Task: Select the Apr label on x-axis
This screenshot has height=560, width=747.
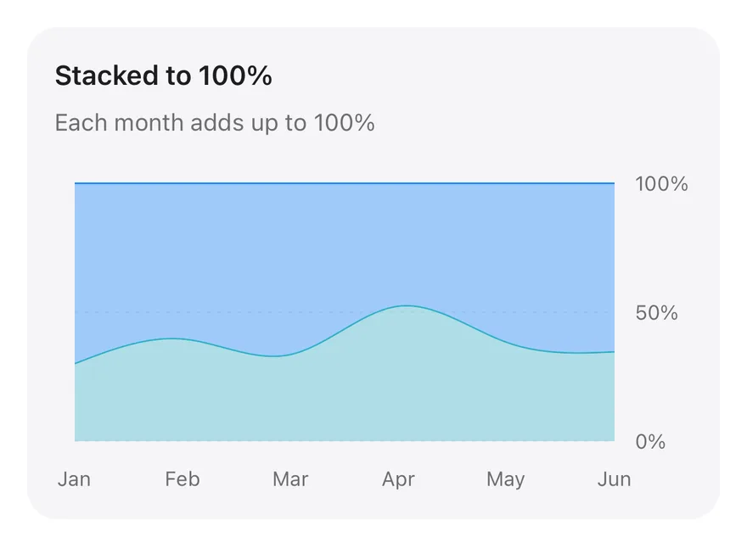Action: (x=399, y=479)
